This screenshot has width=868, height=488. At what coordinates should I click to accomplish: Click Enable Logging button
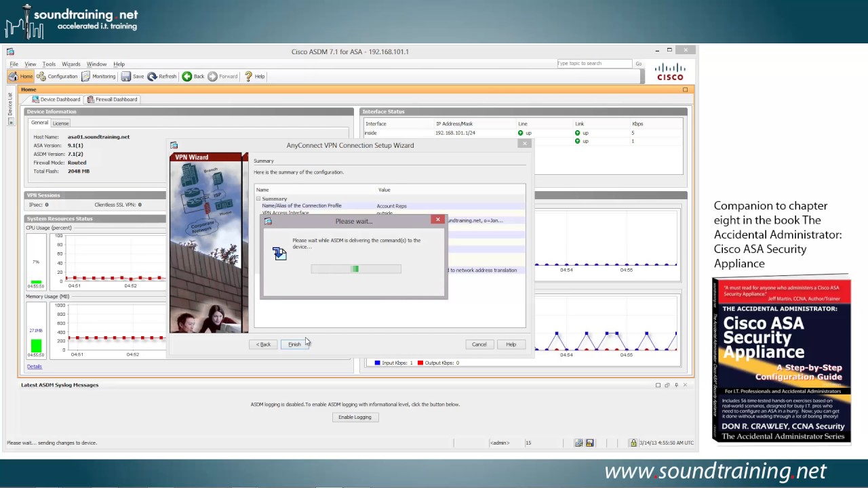tap(355, 417)
